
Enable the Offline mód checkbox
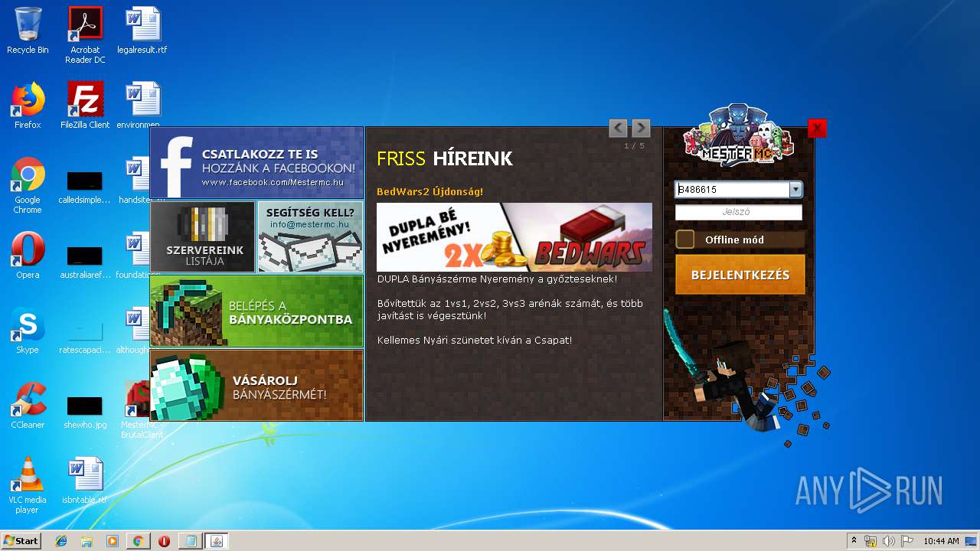click(685, 240)
